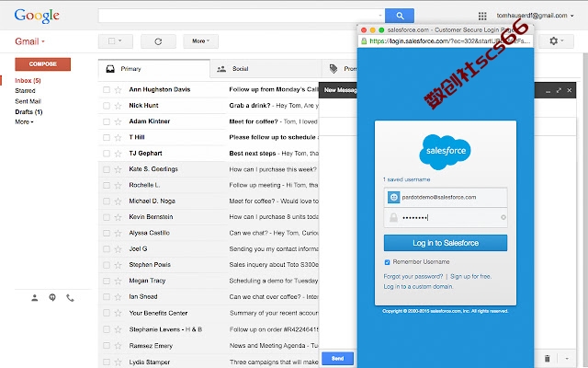Click the Salesforce password input field
588x368 pixels.
[446, 217]
